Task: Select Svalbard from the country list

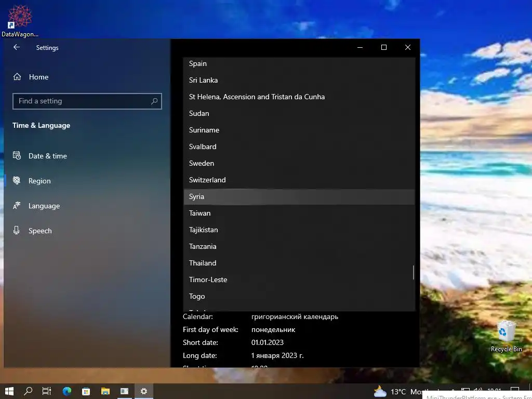Action: [x=299, y=147]
